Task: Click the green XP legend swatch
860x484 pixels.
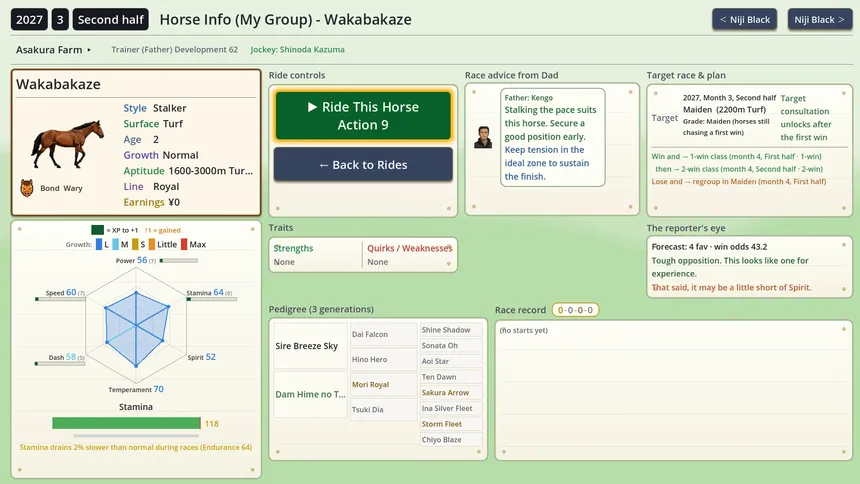Action: [98, 230]
